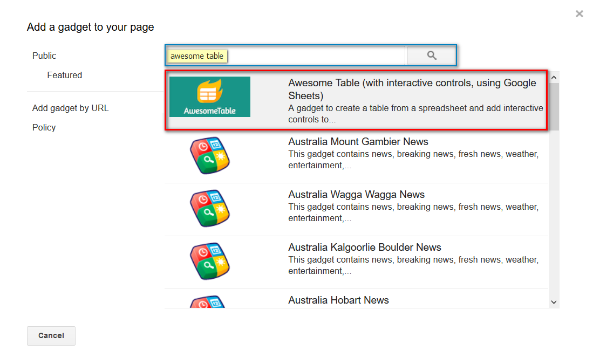Image resolution: width=593 pixels, height=364 pixels.
Task: Click Awesome Table description about spreadsheet controls
Action: pos(415,114)
